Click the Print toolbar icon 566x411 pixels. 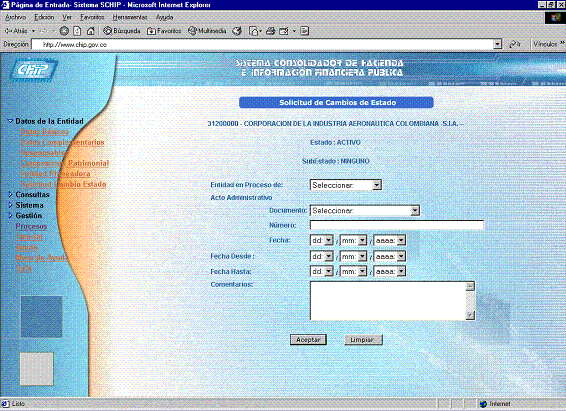(x=270, y=31)
